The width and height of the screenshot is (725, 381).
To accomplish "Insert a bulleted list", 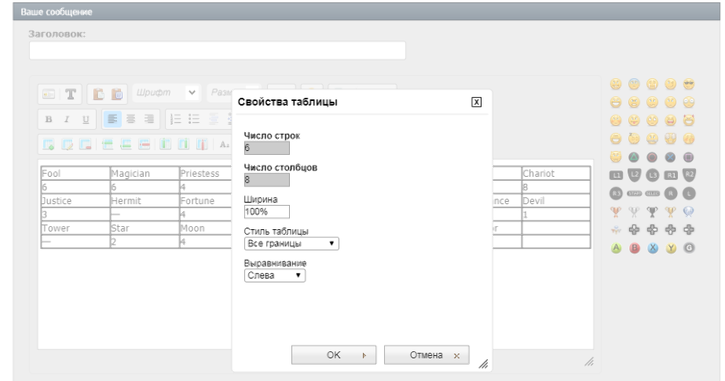I will click(x=194, y=119).
